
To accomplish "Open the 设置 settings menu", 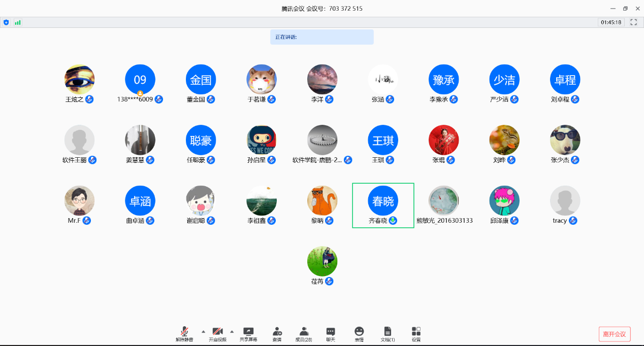I will click(x=416, y=334).
